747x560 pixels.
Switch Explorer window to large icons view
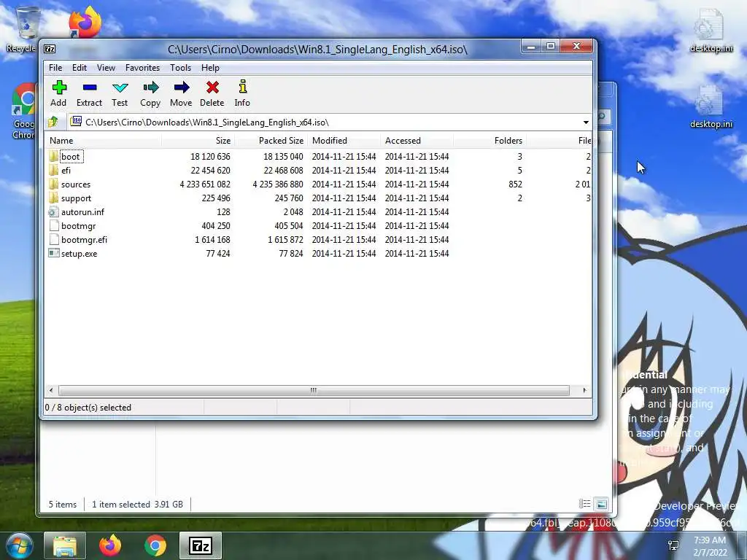pos(602,504)
